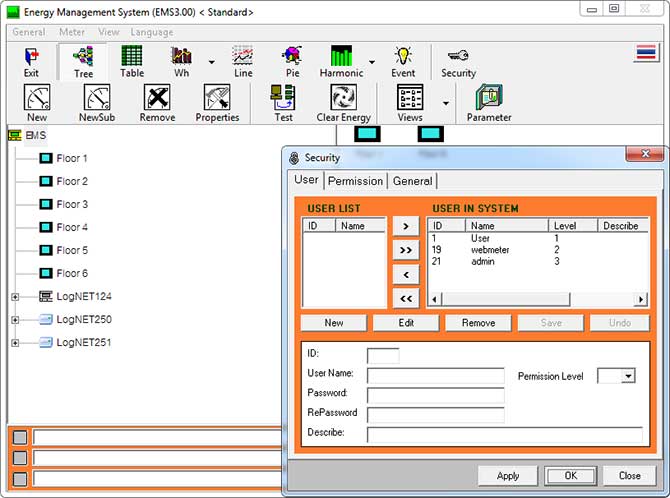Open the Permission Level dropdown

[x=628, y=376]
